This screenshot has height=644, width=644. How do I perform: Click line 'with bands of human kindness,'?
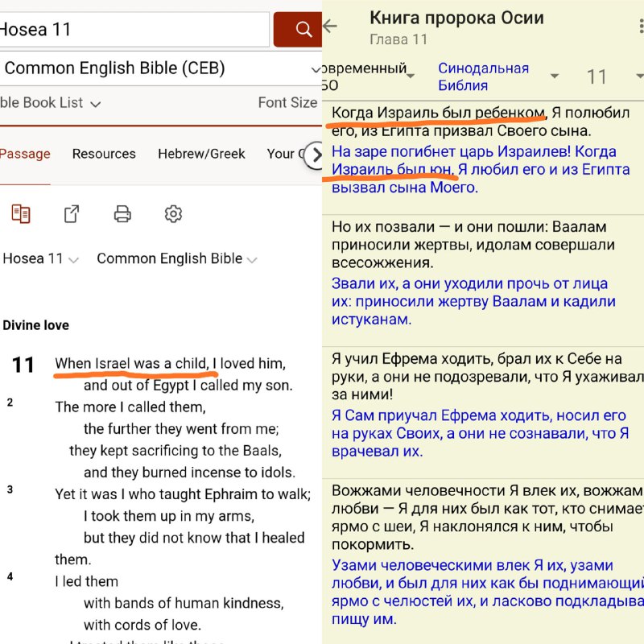click(x=184, y=603)
